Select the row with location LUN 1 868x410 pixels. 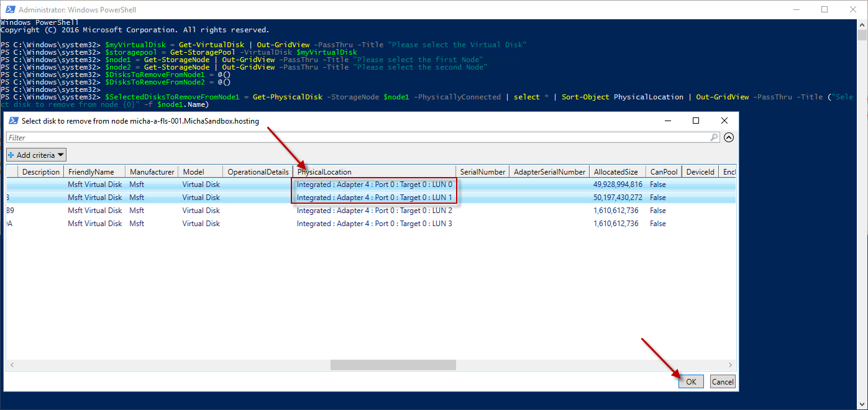(x=371, y=198)
